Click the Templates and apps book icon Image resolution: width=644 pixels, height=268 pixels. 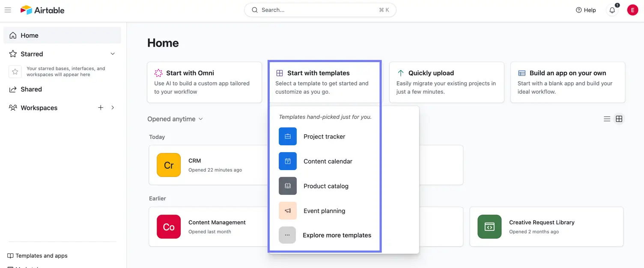10,256
